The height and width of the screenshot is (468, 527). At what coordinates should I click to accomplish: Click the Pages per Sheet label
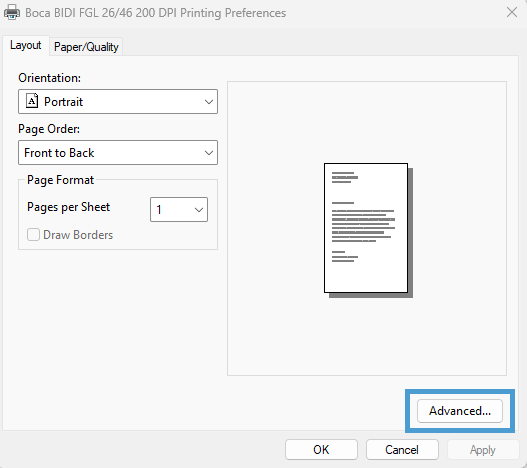click(69, 207)
